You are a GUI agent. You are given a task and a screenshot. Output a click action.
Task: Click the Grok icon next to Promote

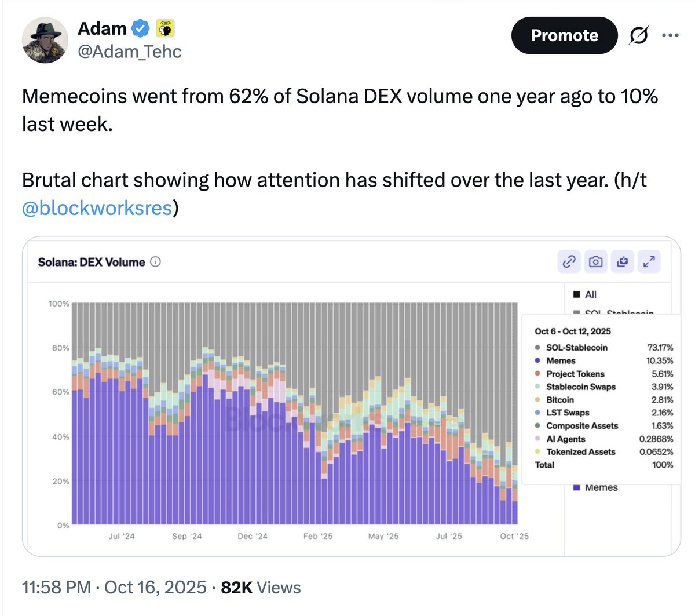click(x=638, y=36)
